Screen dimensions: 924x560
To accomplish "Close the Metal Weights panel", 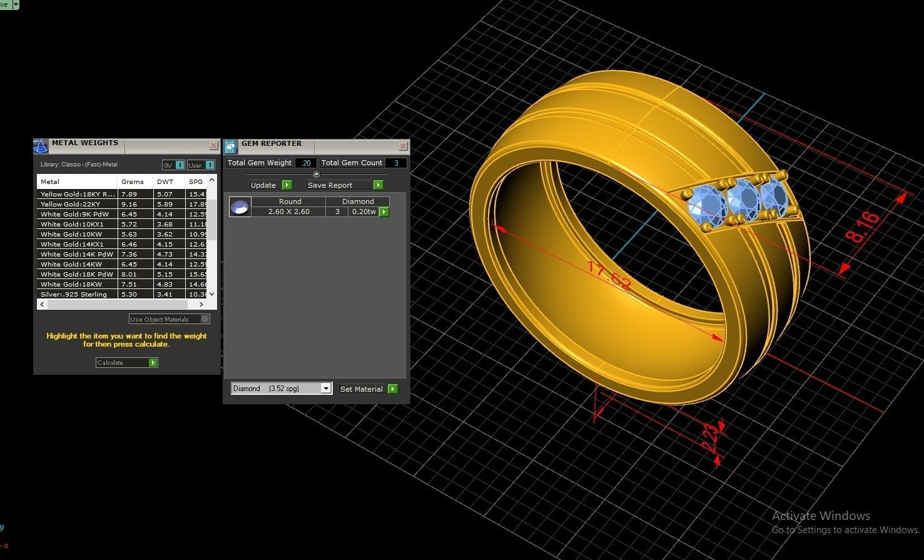I will coord(213,145).
